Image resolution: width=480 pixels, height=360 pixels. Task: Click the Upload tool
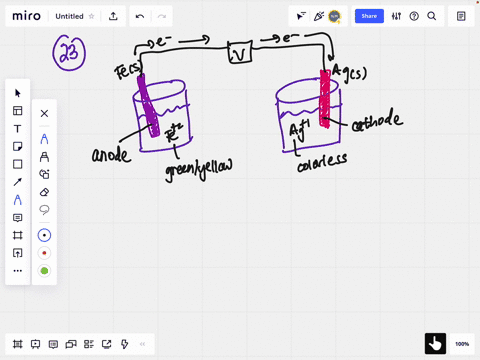[18, 253]
